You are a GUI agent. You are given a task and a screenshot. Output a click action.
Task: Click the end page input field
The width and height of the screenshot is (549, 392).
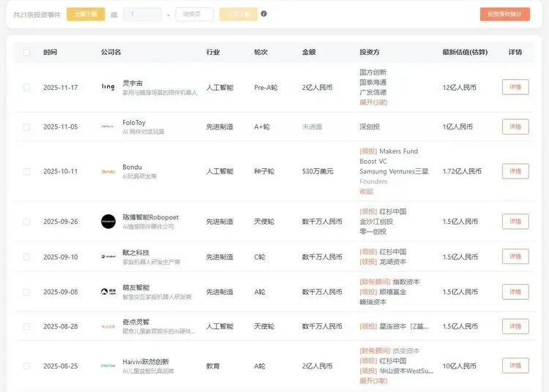point(194,15)
